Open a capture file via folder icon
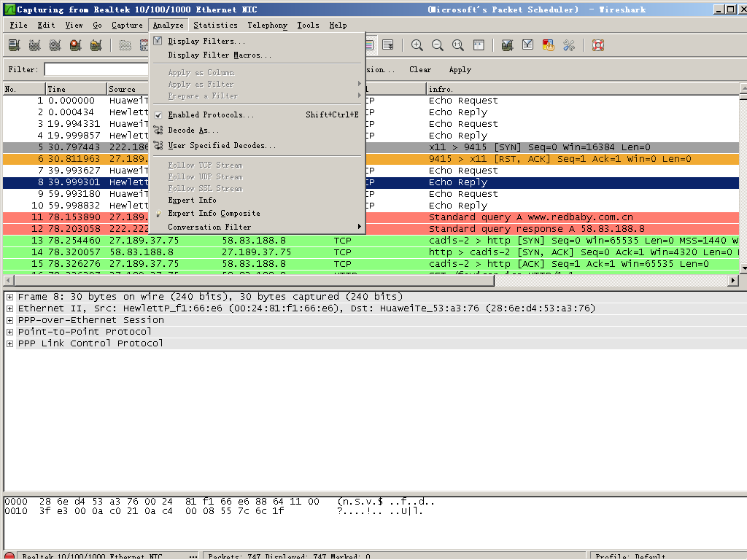Image resolution: width=747 pixels, height=560 pixels. pos(125,45)
